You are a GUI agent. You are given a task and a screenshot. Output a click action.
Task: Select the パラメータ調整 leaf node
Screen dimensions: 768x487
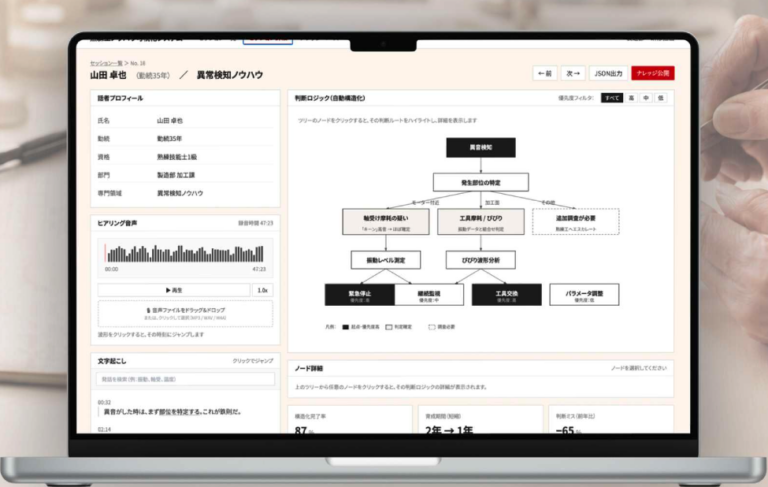click(584, 295)
